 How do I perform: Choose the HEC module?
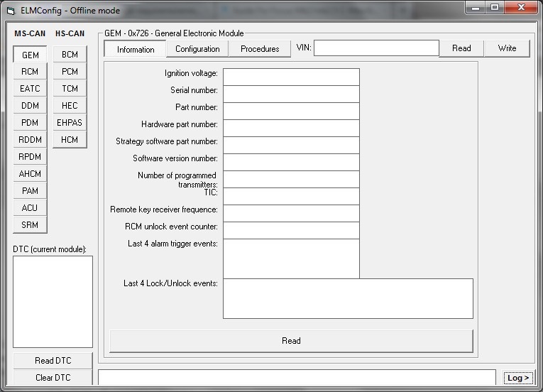[x=70, y=105]
